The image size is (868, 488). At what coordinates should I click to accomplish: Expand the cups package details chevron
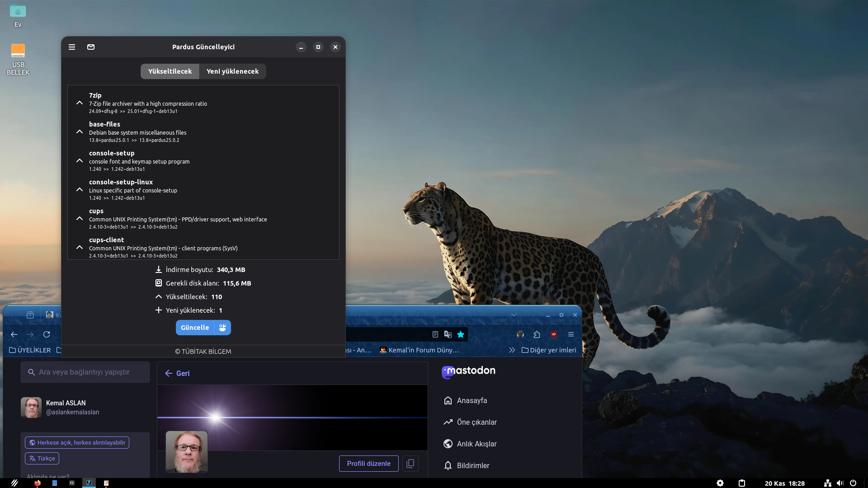tap(80, 219)
